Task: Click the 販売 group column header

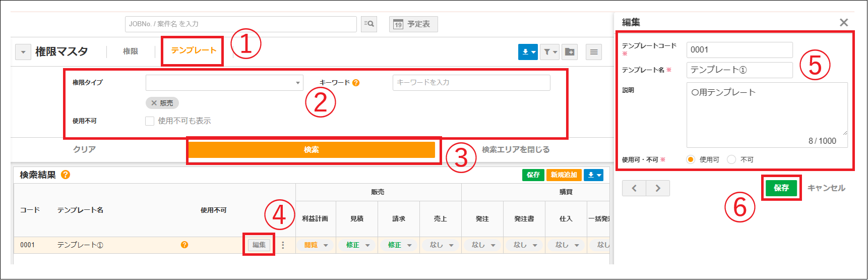Action: tap(378, 192)
